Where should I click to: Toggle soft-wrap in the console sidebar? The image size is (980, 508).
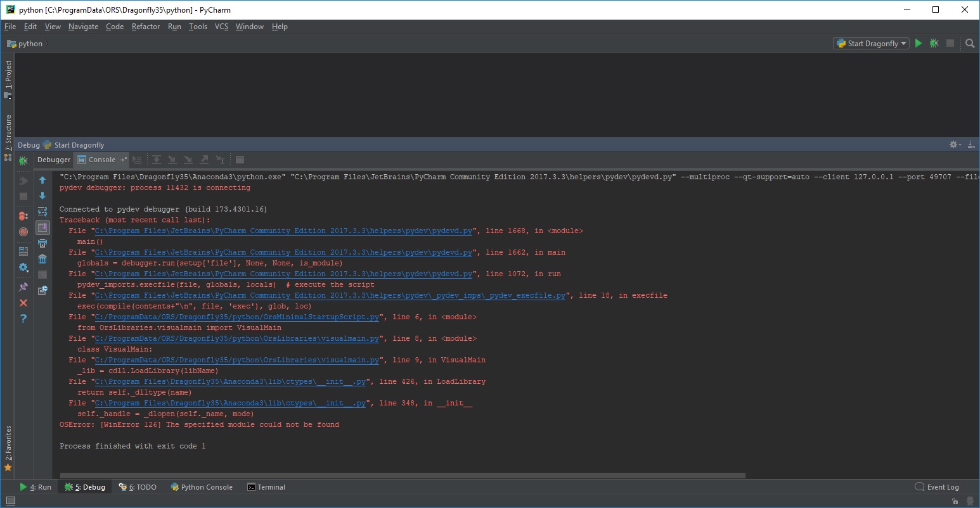coord(42,212)
